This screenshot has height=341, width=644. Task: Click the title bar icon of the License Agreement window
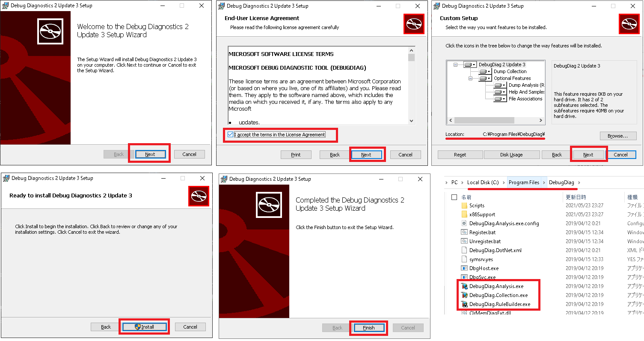click(221, 6)
